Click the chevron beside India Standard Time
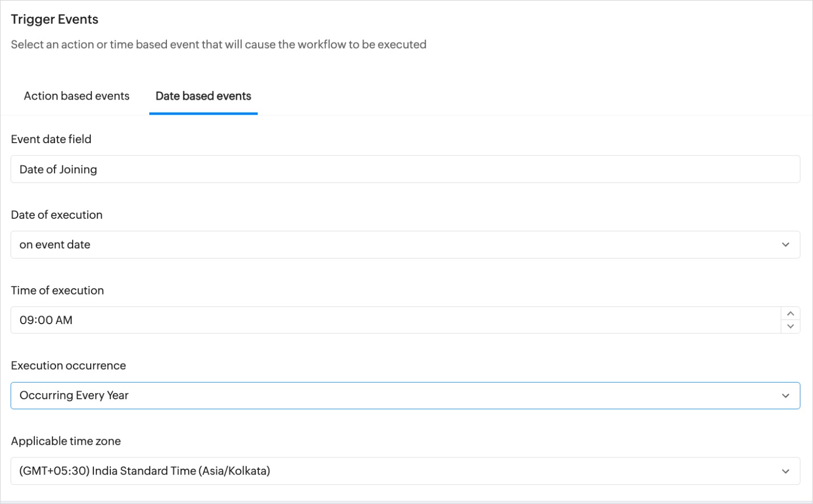 click(x=785, y=471)
